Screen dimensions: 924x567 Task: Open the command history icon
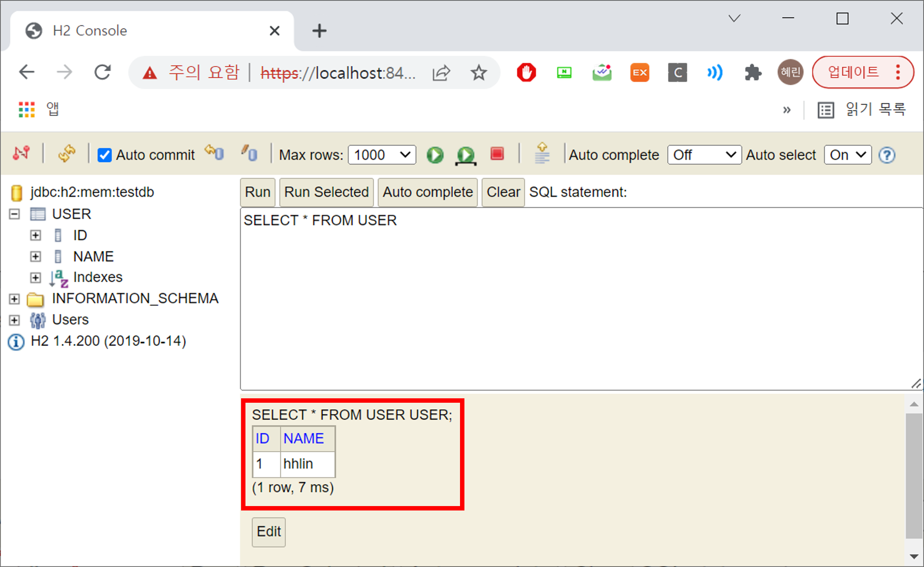click(542, 154)
